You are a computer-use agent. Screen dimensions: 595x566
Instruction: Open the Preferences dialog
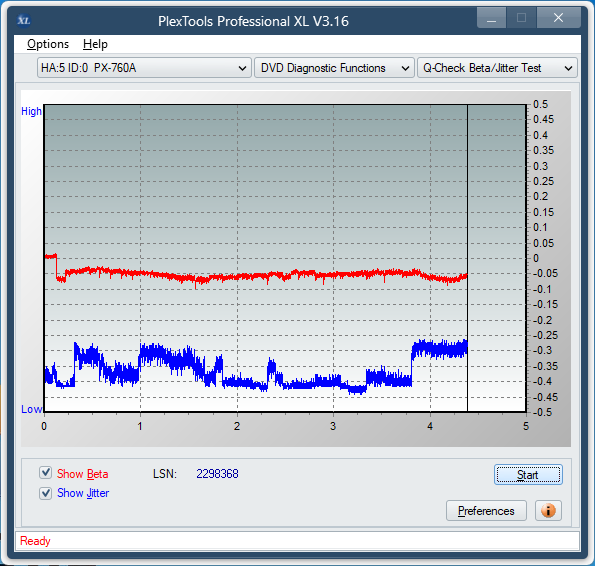click(486, 511)
